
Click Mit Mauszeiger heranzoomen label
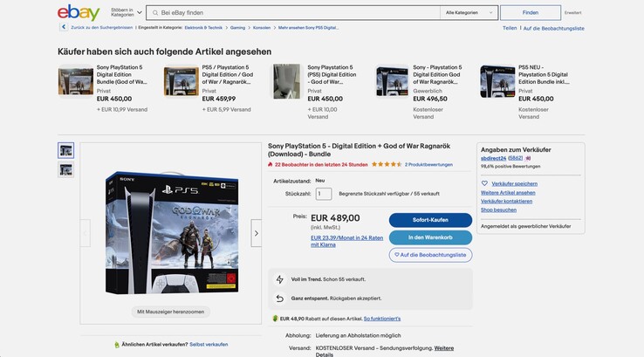click(170, 312)
